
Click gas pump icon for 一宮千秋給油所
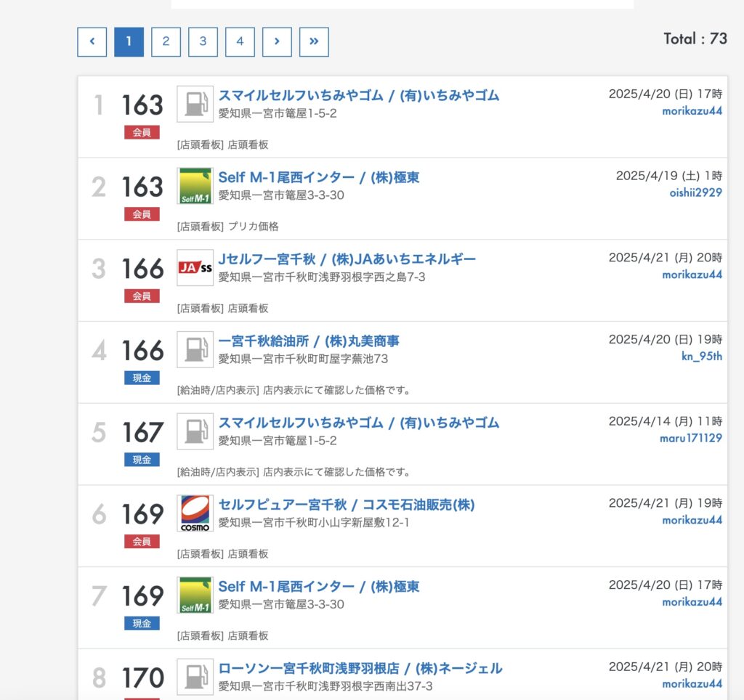[195, 349]
